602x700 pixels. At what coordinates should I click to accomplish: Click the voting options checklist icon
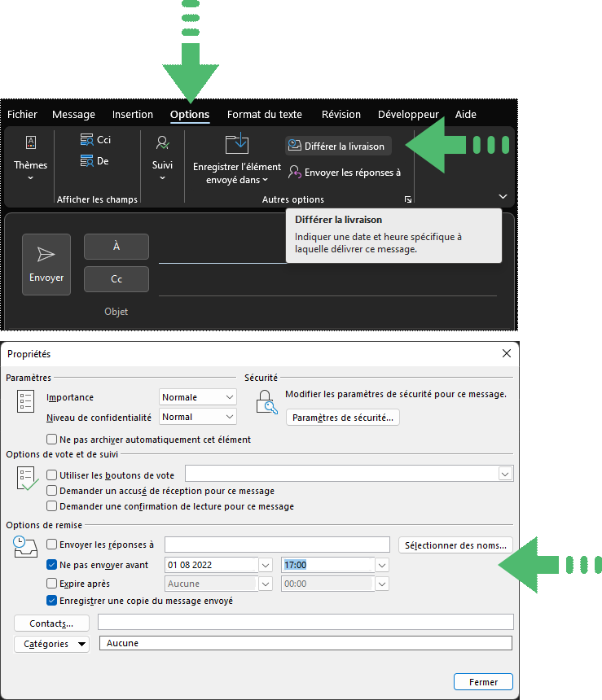[27, 479]
